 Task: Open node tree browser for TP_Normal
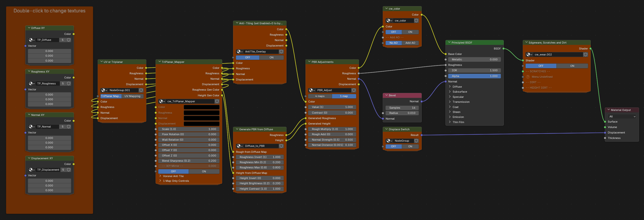pyautogui.click(x=32, y=127)
